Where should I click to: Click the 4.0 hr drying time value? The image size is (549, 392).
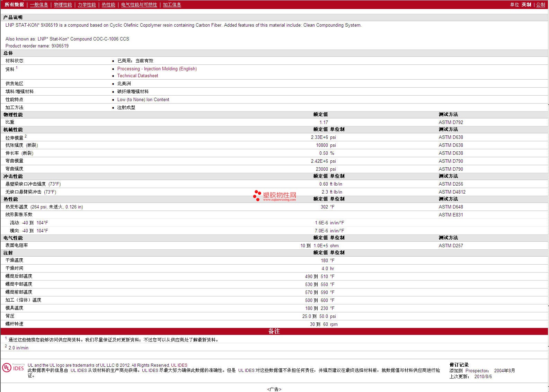click(328, 268)
